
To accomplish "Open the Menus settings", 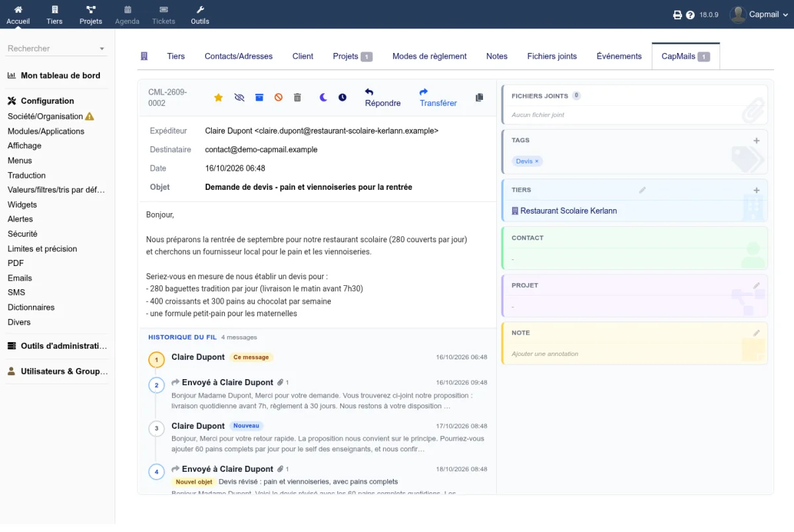I will pos(20,160).
